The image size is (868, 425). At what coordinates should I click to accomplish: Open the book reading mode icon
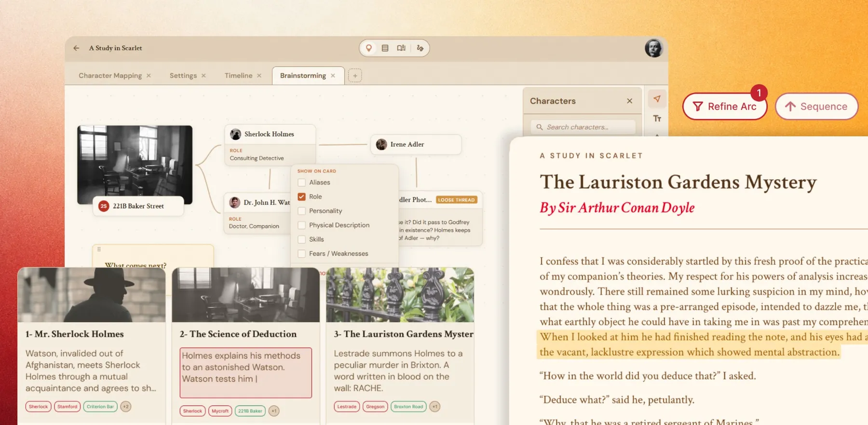(401, 48)
